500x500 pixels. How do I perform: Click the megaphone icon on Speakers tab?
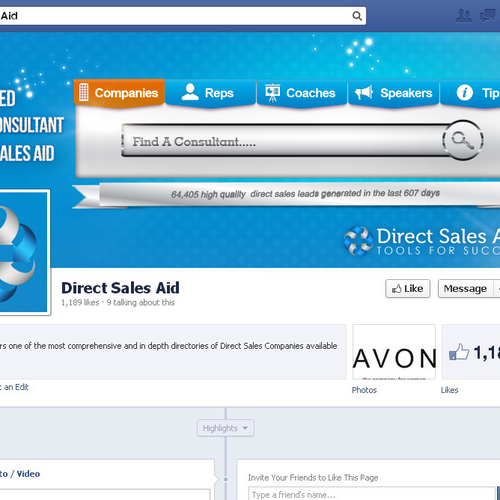[x=364, y=93]
